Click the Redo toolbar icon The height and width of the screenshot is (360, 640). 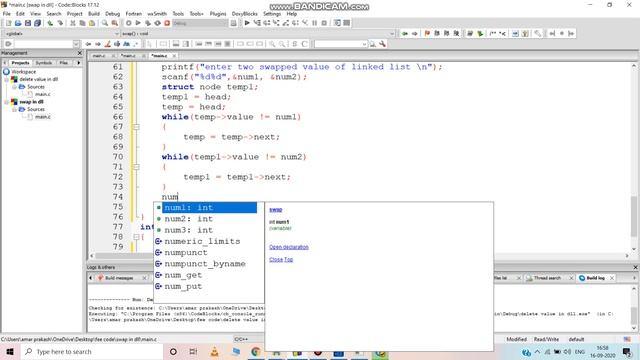pos(60,23)
